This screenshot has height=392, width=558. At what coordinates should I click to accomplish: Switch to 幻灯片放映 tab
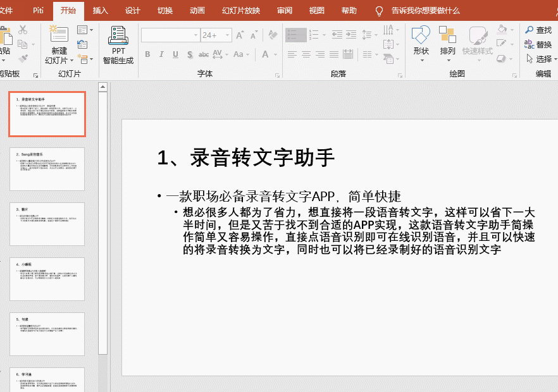[x=241, y=11]
